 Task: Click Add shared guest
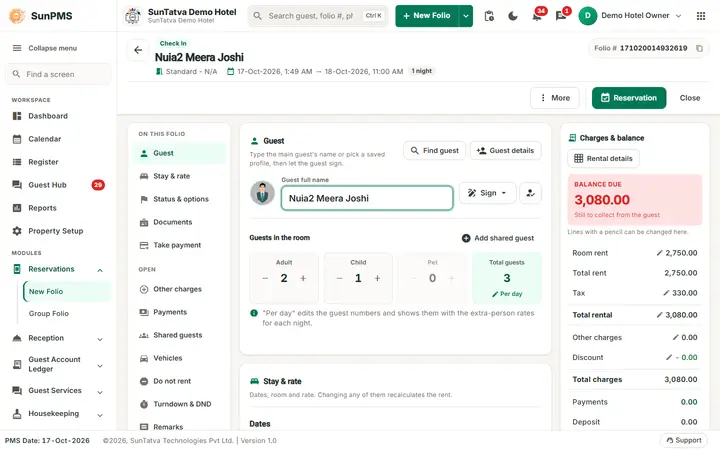click(x=498, y=238)
